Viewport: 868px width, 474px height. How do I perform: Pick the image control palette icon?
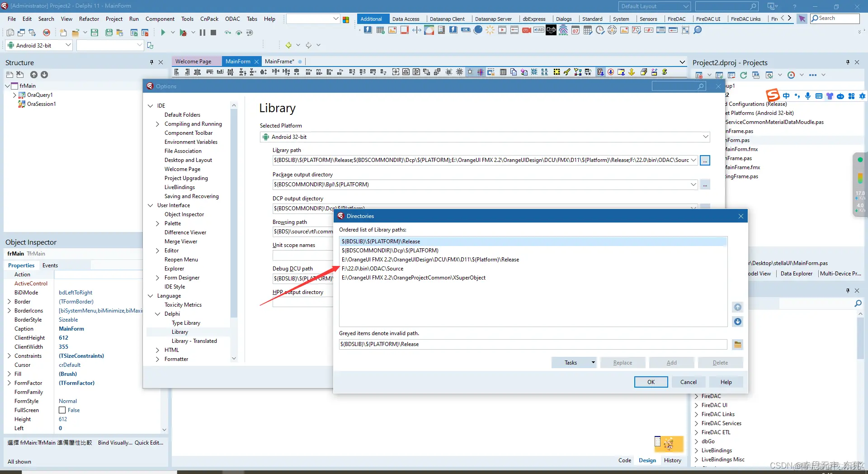(392, 30)
